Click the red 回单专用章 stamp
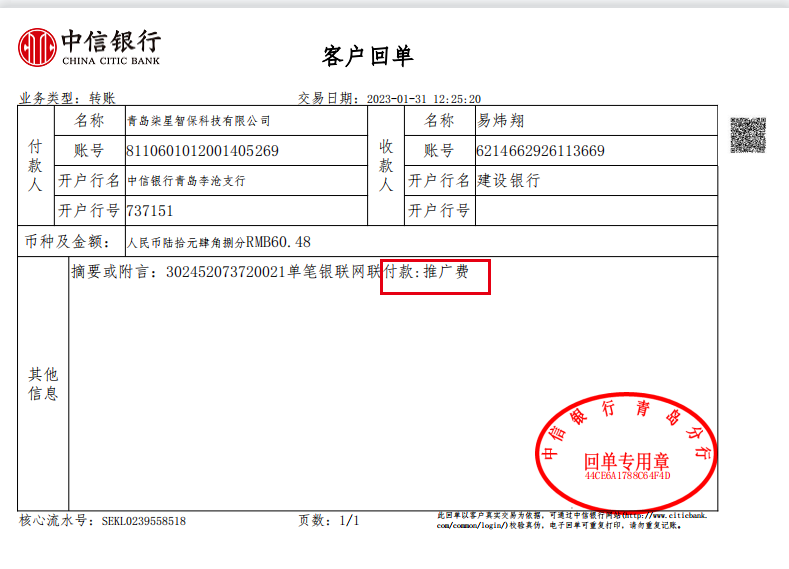 pyautogui.click(x=626, y=451)
